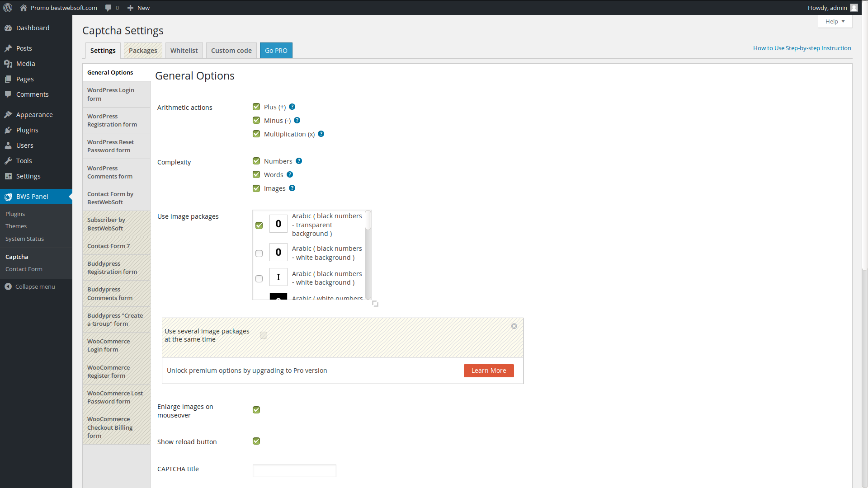The image size is (868, 488).
Task: Click the help icon next to Images
Action: tap(292, 188)
